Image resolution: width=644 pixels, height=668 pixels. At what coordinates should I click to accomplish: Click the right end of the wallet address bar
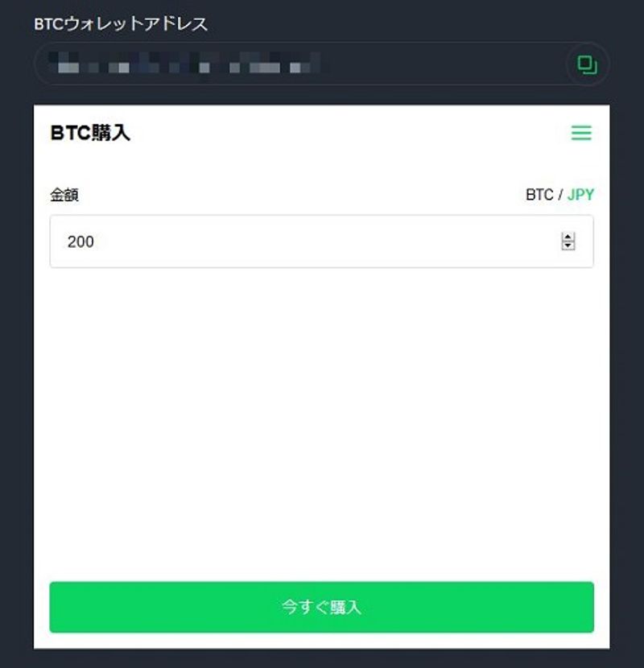(587, 64)
